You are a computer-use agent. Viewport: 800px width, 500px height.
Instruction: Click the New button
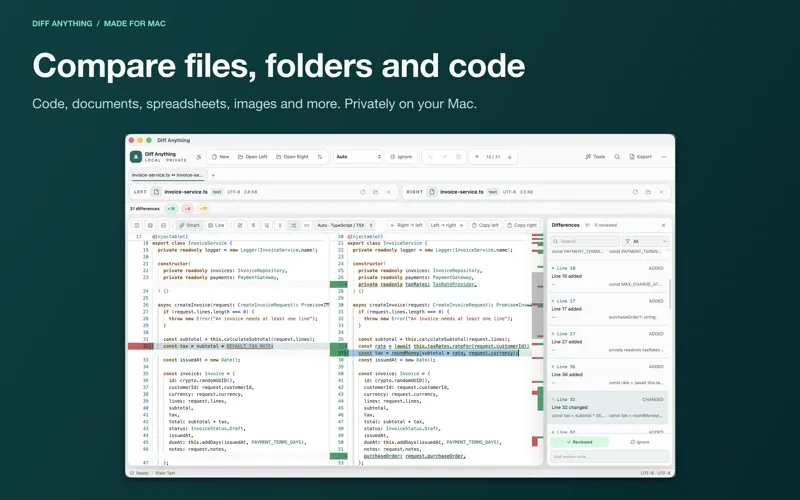click(x=220, y=157)
